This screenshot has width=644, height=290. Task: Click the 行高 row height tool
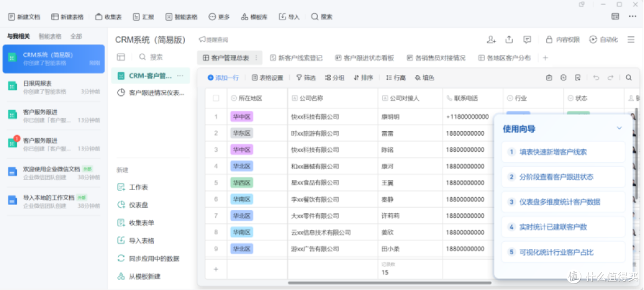coord(396,77)
